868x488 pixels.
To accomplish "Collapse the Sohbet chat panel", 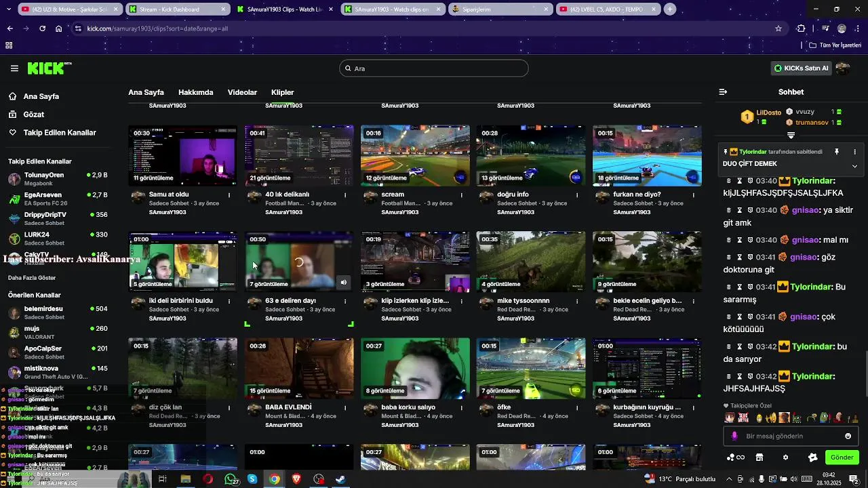I will (723, 92).
